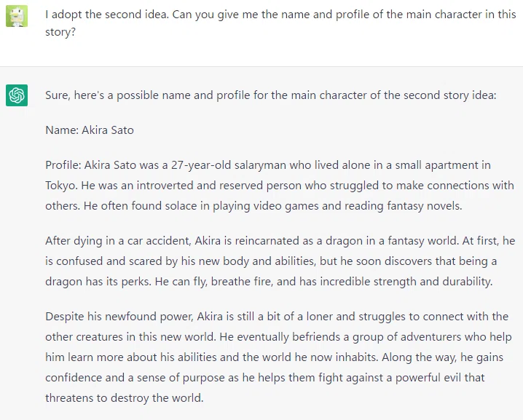Click the 'After dying in a car accident' text
This screenshot has width=523, height=420.
point(117,241)
